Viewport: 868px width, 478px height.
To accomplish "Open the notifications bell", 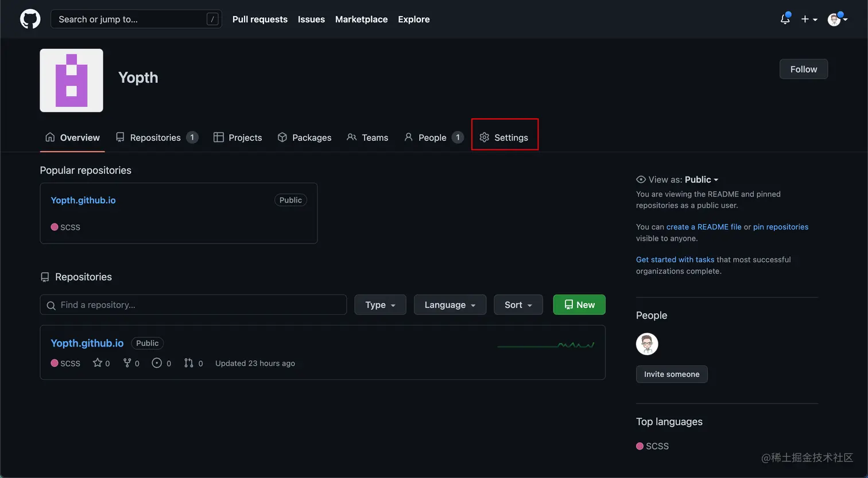I will tap(785, 19).
